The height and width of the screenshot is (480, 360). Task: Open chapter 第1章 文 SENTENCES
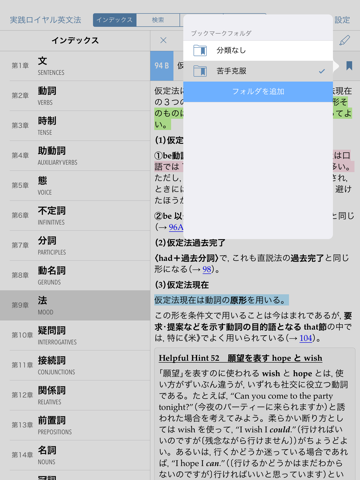tap(75, 66)
